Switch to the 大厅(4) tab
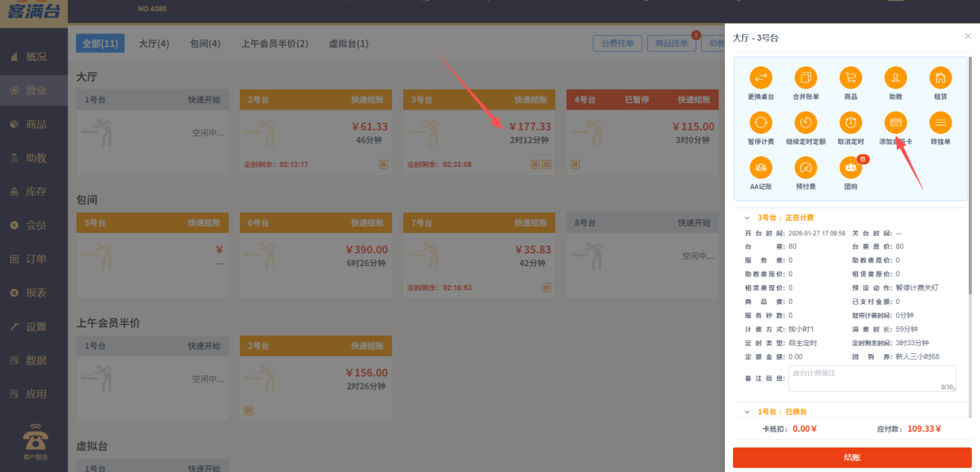The height and width of the screenshot is (472, 980). coord(153,44)
